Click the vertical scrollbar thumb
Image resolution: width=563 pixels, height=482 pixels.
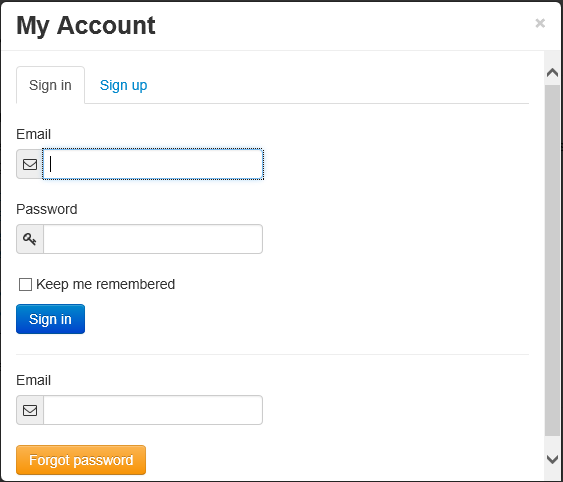tap(552, 260)
